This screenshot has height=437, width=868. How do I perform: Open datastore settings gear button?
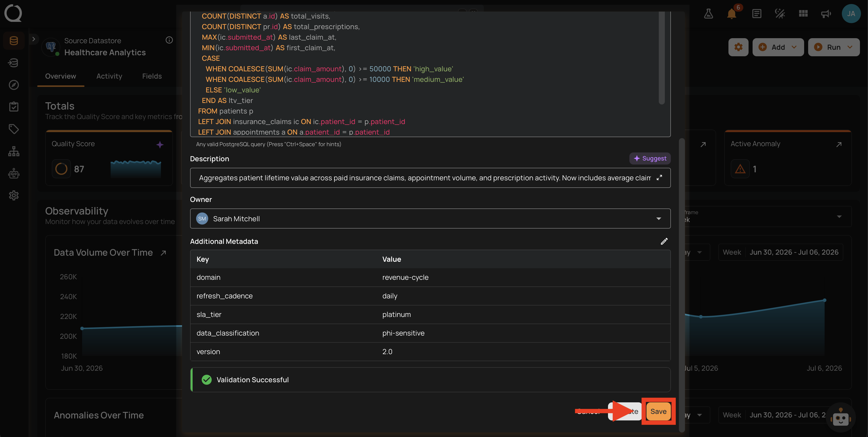pyautogui.click(x=738, y=47)
